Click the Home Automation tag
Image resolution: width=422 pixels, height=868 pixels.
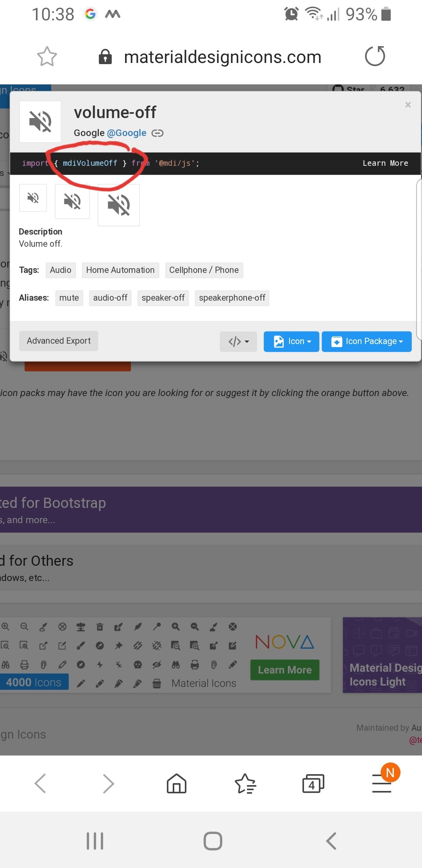pos(120,270)
